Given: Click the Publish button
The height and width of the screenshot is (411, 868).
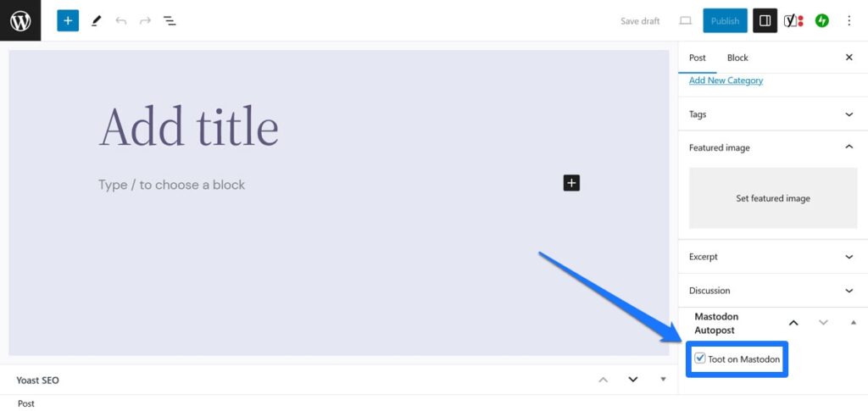Looking at the screenshot, I should pos(725,20).
